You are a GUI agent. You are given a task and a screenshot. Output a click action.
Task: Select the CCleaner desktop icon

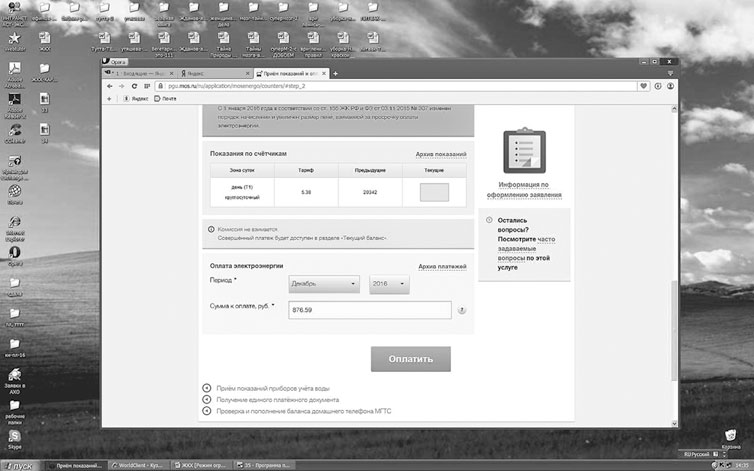click(x=15, y=133)
